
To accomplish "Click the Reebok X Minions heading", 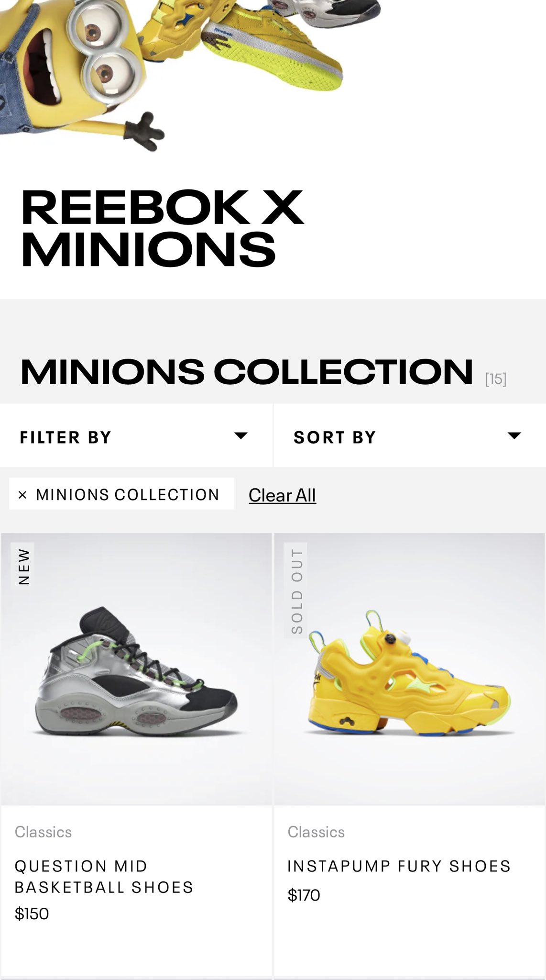I will tap(162, 228).
